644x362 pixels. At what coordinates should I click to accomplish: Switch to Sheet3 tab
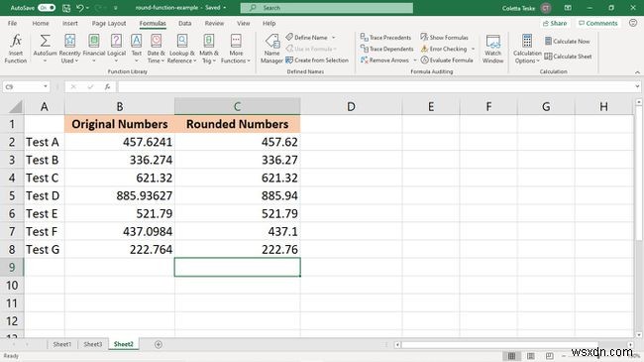[x=93, y=344]
